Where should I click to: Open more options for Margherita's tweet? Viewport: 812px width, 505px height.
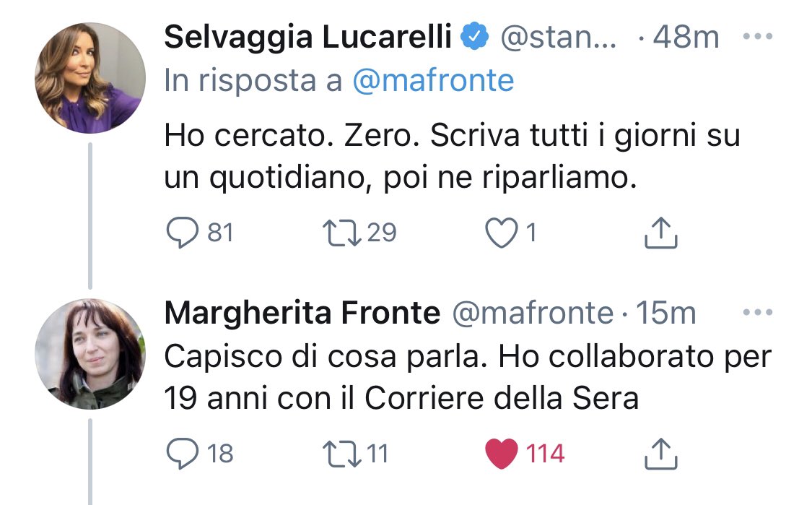tap(757, 313)
